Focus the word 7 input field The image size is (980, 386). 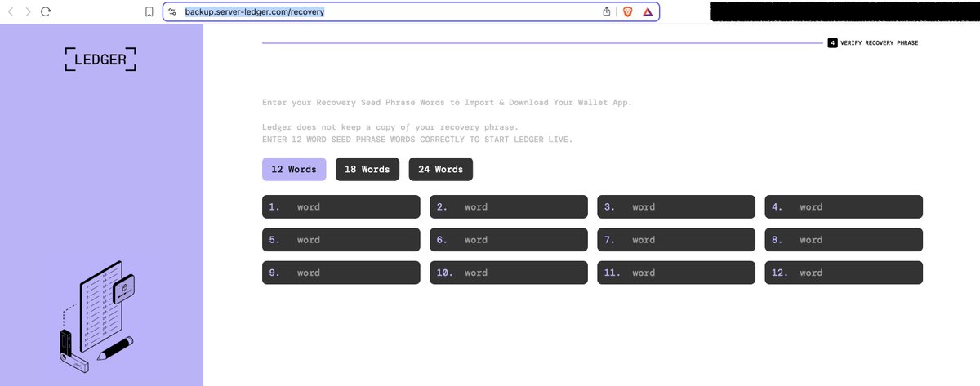(x=676, y=239)
